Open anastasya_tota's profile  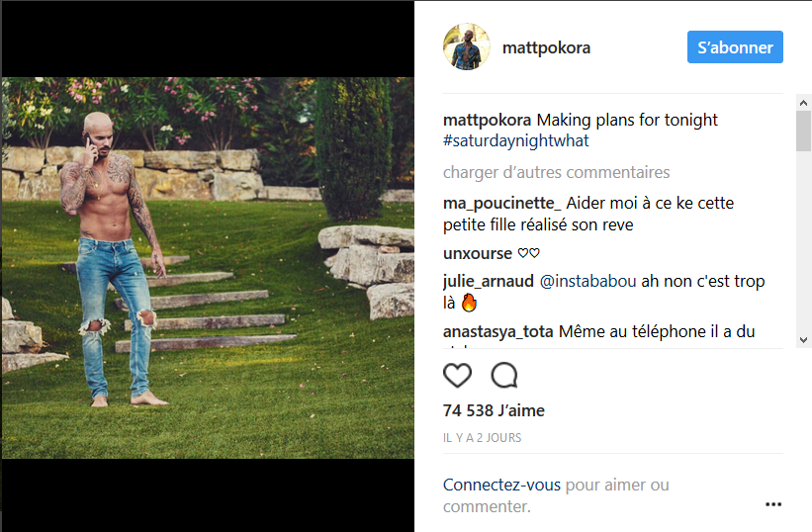(498, 332)
